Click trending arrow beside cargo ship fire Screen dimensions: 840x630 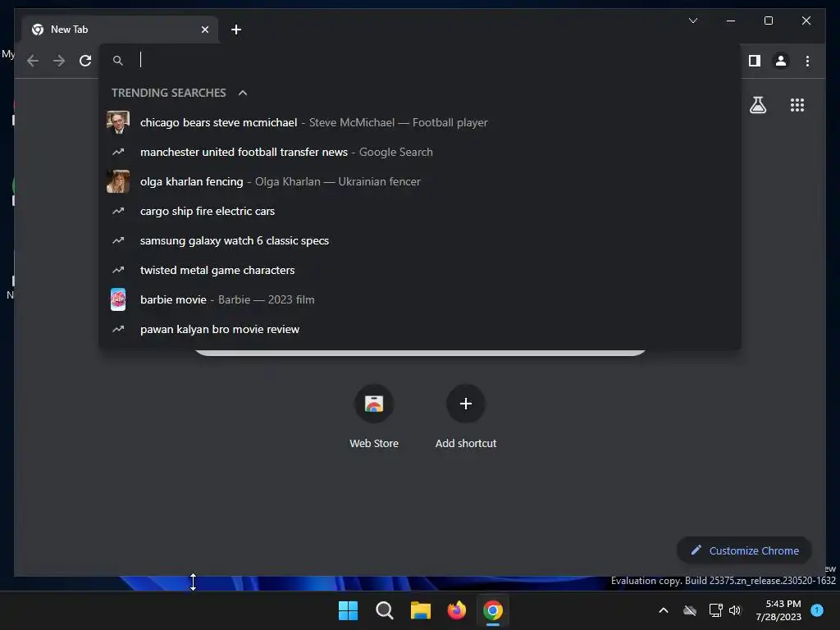(x=118, y=211)
